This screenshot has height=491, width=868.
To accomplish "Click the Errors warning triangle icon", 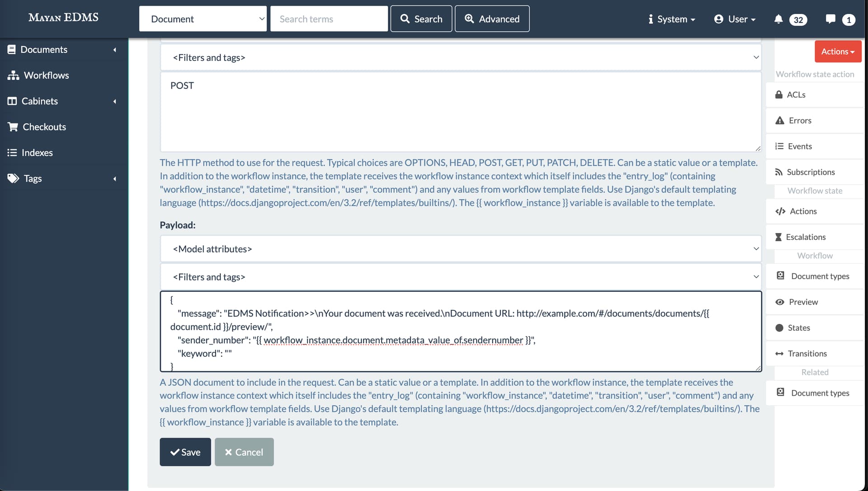I will pyautogui.click(x=780, y=121).
